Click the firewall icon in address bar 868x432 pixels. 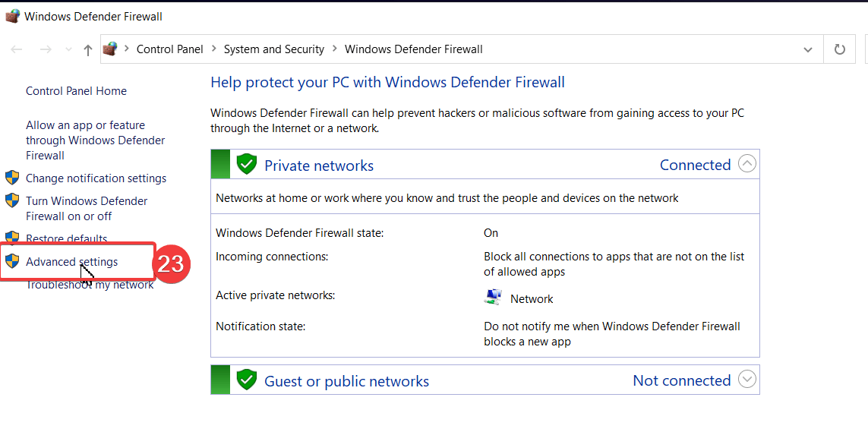click(111, 49)
